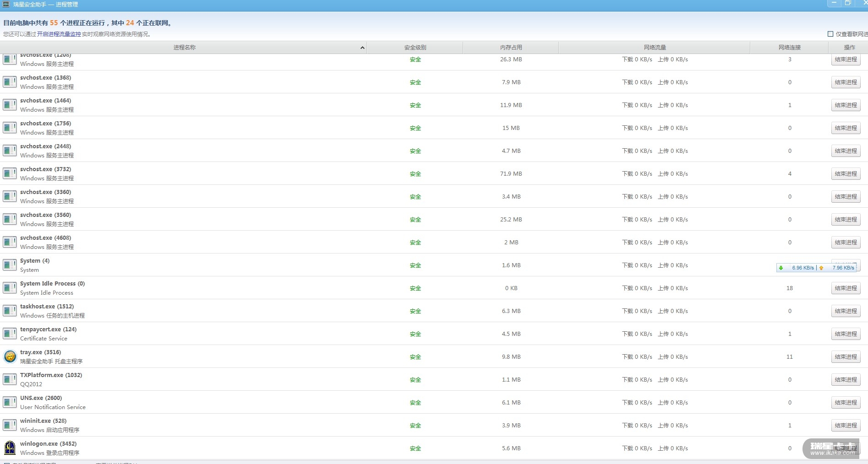This screenshot has width=868, height=464.
Task: Click the running process count 55
Action: 54,22
